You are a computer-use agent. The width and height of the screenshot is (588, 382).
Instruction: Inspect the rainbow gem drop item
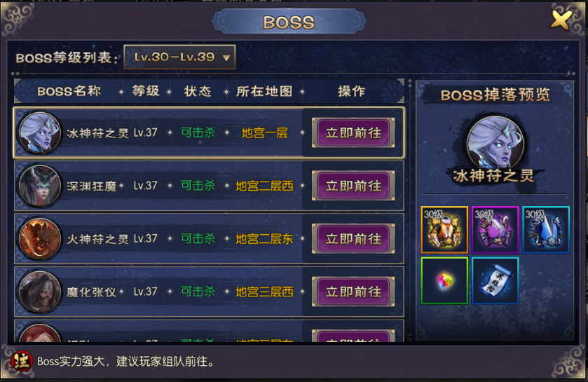(x=444, y=280)
